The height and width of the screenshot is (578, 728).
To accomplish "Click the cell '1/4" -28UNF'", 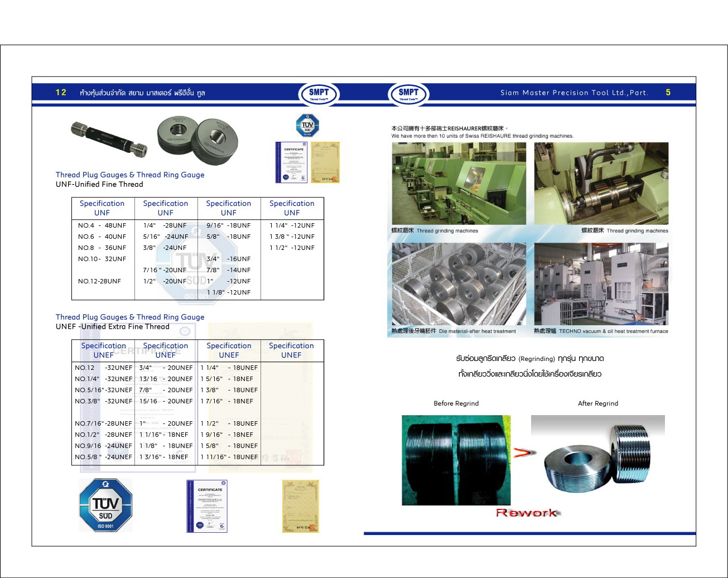I will (x=165, y=225).
